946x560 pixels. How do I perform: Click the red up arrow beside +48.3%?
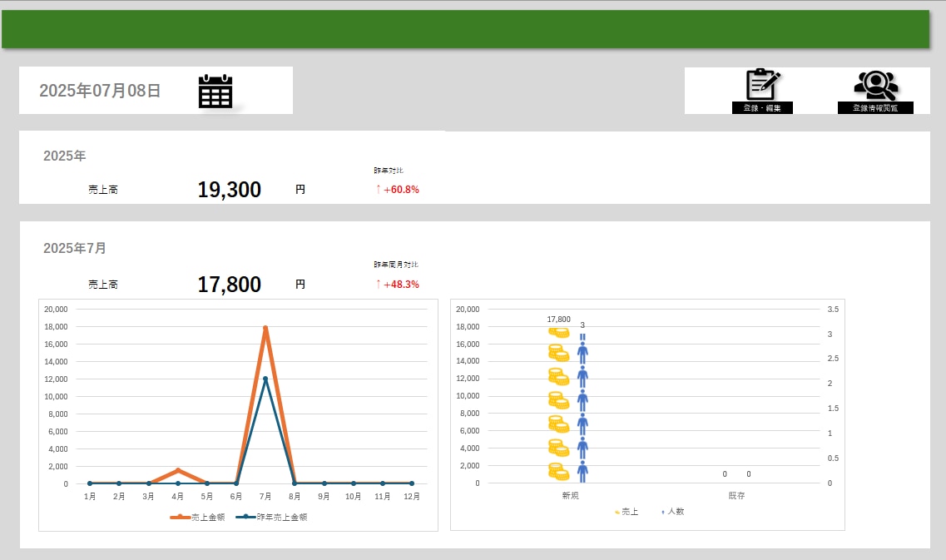click(x=379, y=285)
